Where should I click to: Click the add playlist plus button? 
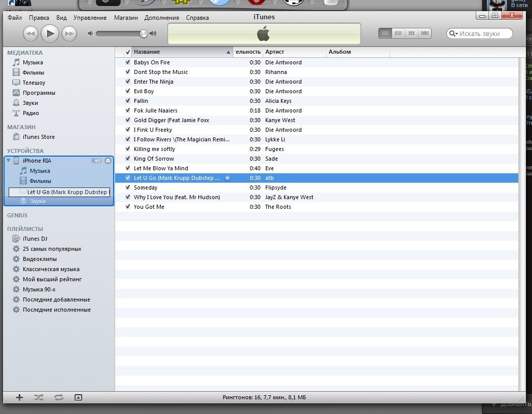19,397
